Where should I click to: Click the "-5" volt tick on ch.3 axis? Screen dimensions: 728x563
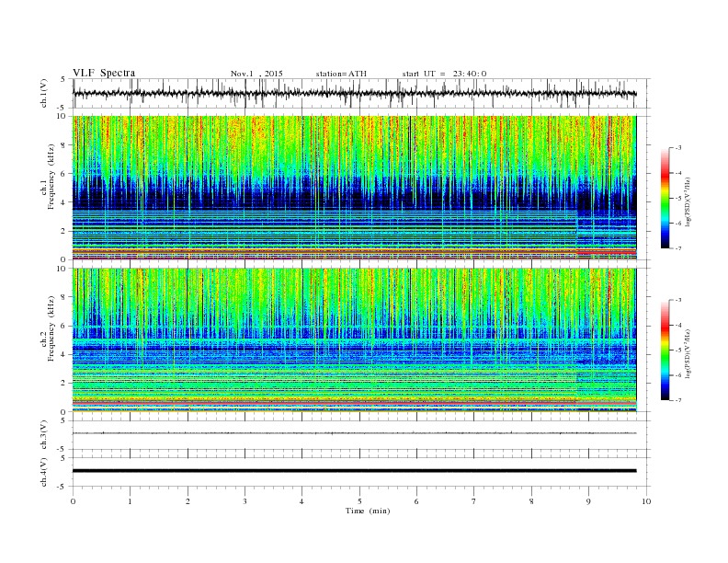click(63, 449)
